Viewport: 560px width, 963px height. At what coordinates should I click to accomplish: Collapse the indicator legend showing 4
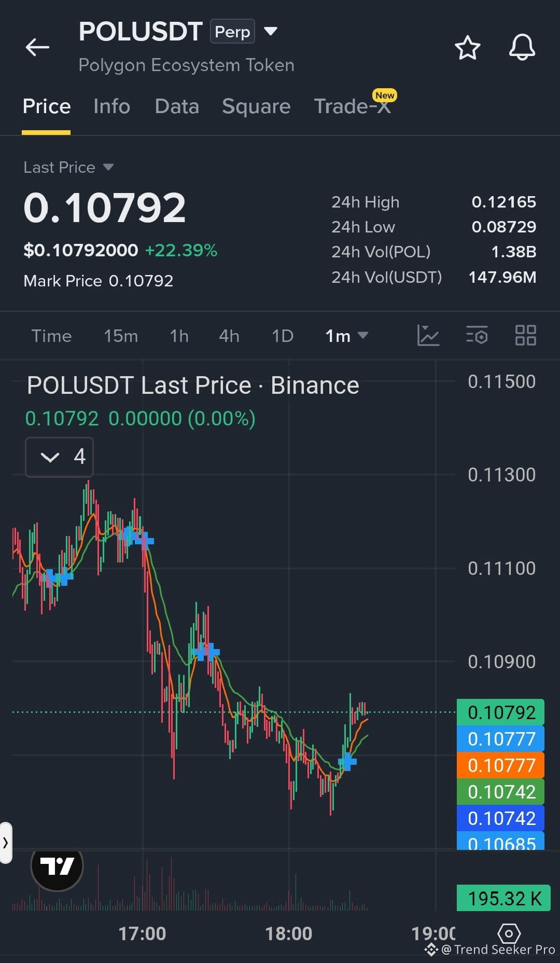pos(59,457)
